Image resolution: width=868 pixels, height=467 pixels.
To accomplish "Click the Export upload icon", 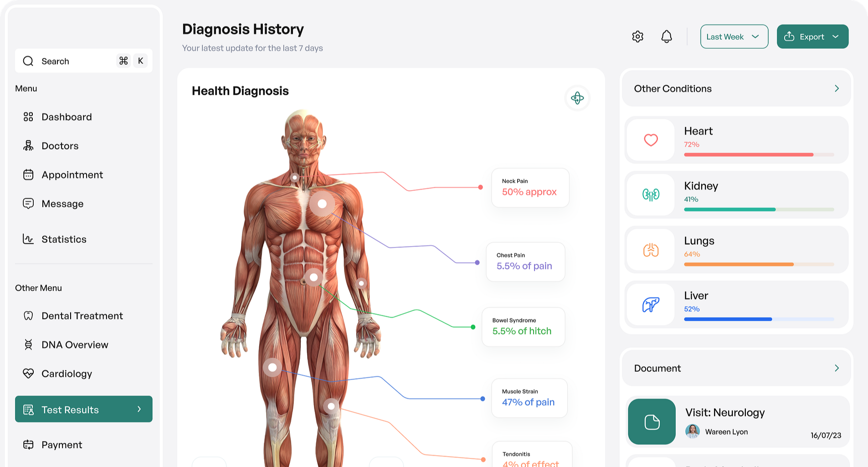I will tap(789, 36).
